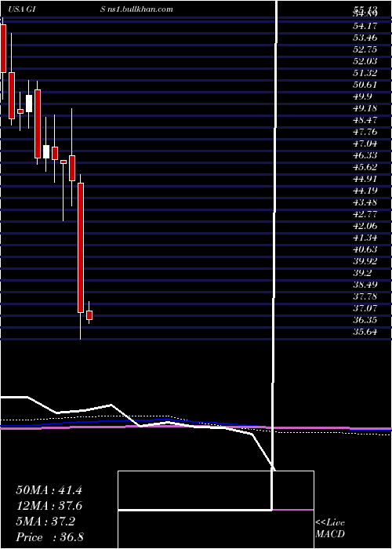
Task: Click the Live MACD label
Action: pos(330,529)
